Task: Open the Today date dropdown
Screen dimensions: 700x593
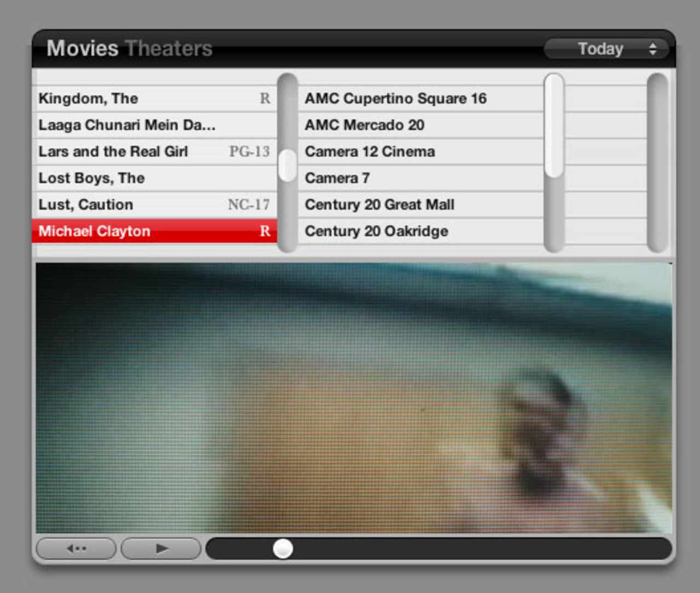Action: point(606,49)
